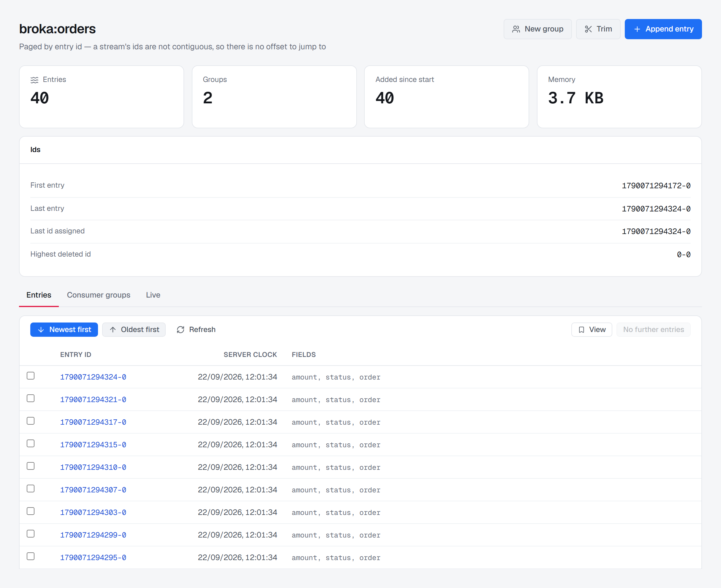
Task: Click the circular refresh icon
Action: coord(181,330)
